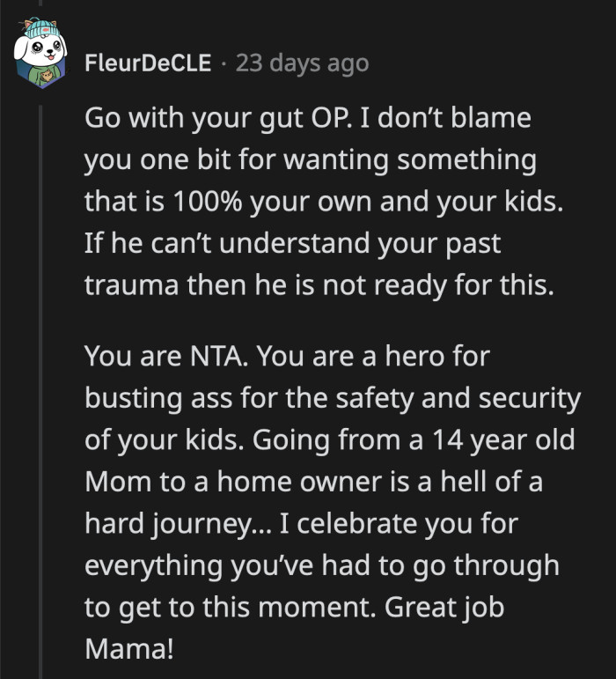The image size is (616, 679).
Task: Open the FleurDeCLE user profile link
Action: 148,63
